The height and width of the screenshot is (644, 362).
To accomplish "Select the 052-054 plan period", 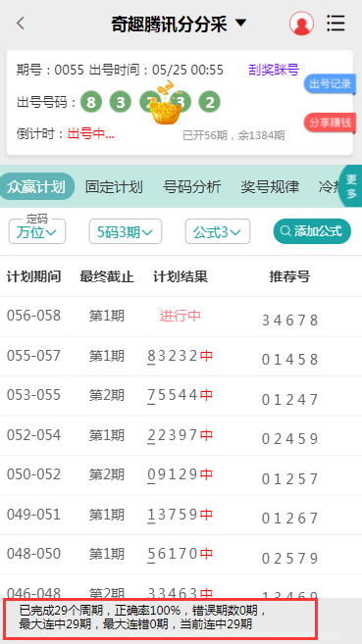I will [x=33, y=435].
